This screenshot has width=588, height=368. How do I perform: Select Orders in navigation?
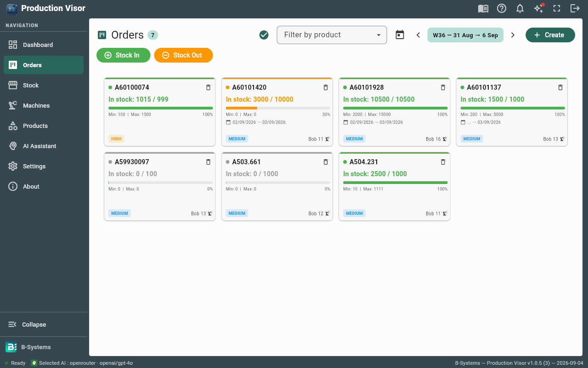tap(44, 65)
